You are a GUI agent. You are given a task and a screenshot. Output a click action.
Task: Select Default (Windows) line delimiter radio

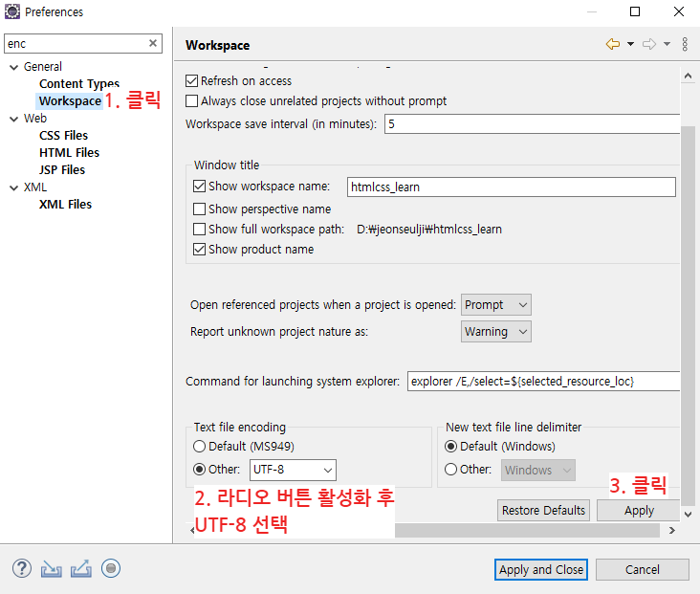(x=451, y=446)
